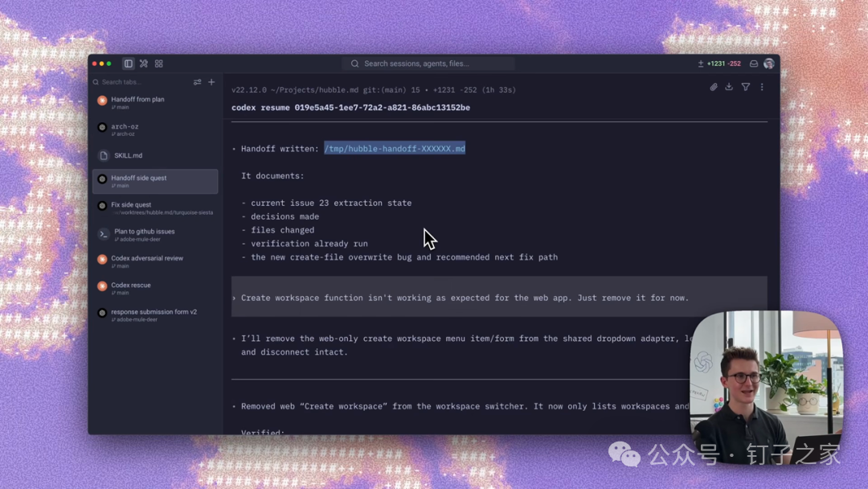This screenshot has width=868, height=489.
Task: Click the green macOS zoom window button
Action: [109, 64]
